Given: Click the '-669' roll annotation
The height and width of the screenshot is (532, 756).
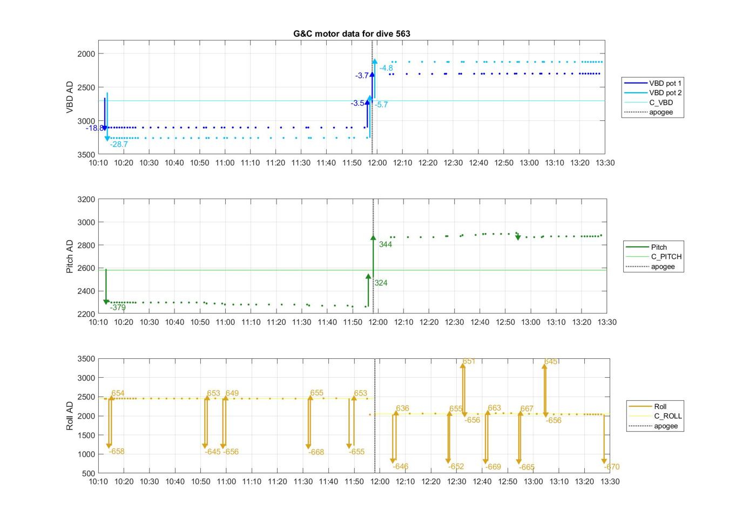Looking at the screenshot, I should [493, 467].
